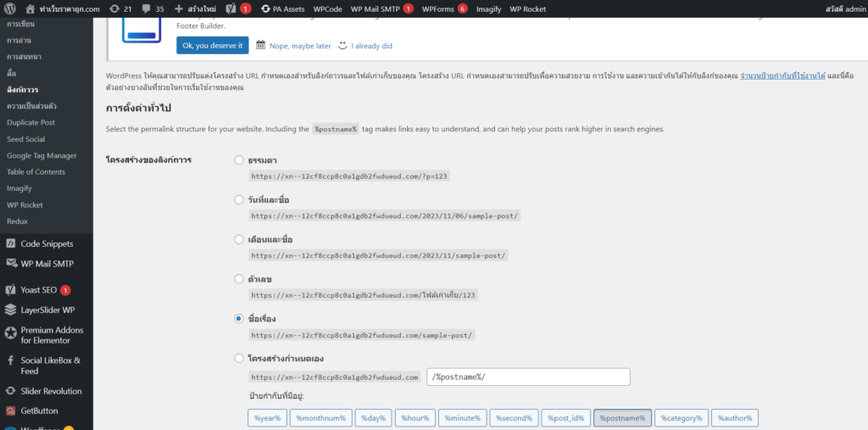Open Seed Social settings
Viewport: 868px width, 430px height.
(x=26, y=139)
